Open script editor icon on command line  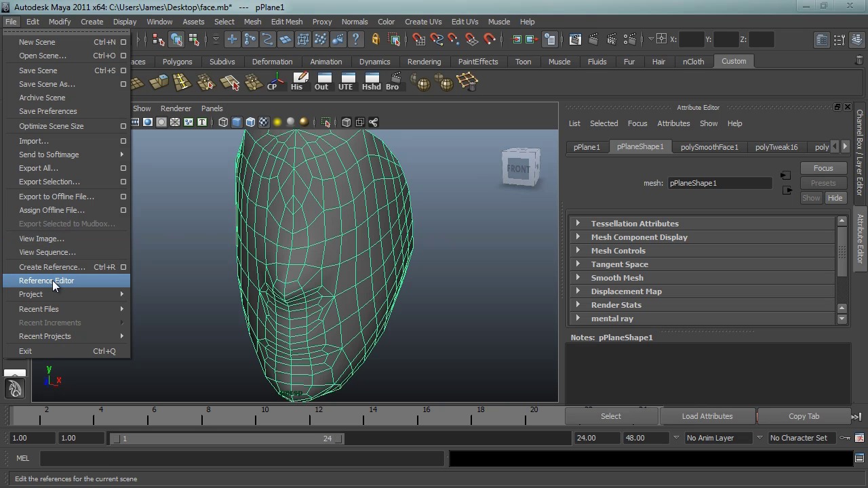859,458
